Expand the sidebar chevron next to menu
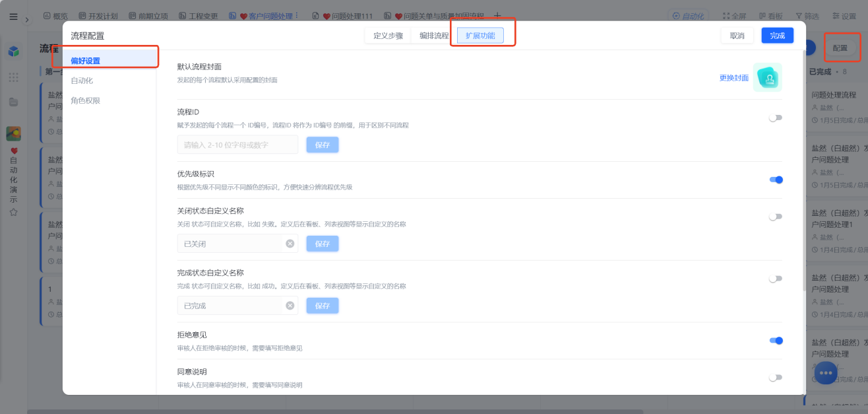The height and width of the screenshot is (414, 868). pos(27,19)
